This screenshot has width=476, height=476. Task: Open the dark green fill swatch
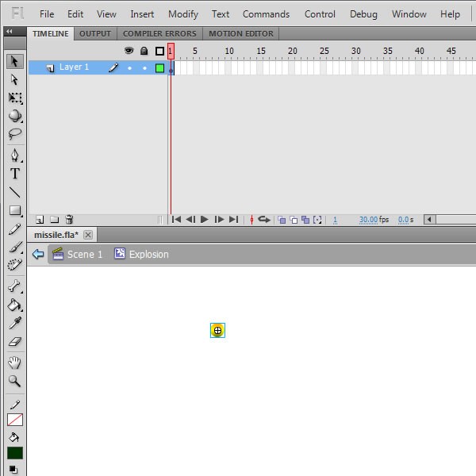(x=15, y=453)
